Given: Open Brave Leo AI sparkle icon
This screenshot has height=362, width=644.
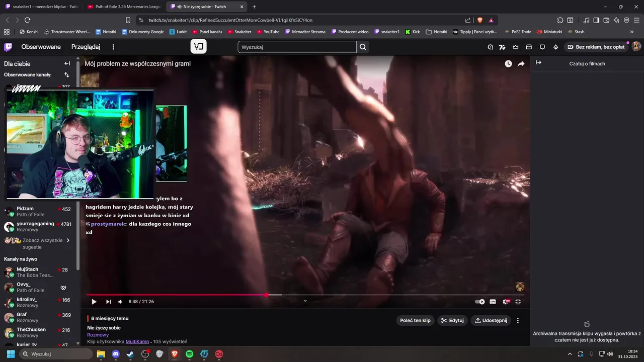Looking at the screenshot, I should tap(616, 20).
